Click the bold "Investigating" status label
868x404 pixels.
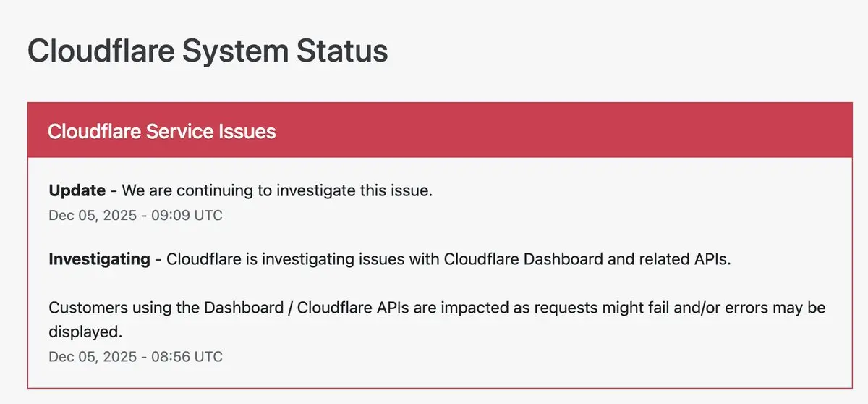click(x=99, y=259)
